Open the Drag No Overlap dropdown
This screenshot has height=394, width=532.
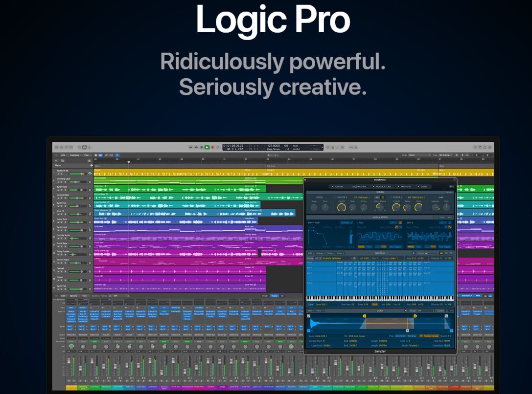[445, 155]
